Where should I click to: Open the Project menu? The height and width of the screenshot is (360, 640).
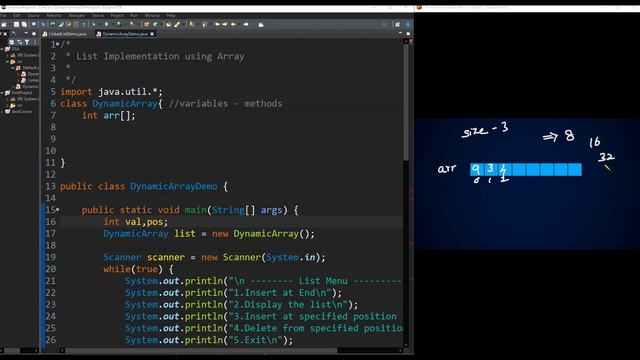[117, 16]
